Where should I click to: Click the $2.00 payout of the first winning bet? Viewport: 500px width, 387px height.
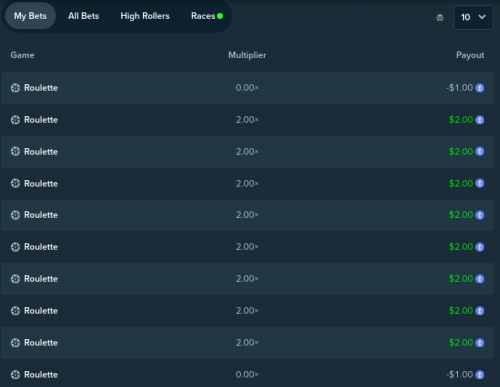461,120
